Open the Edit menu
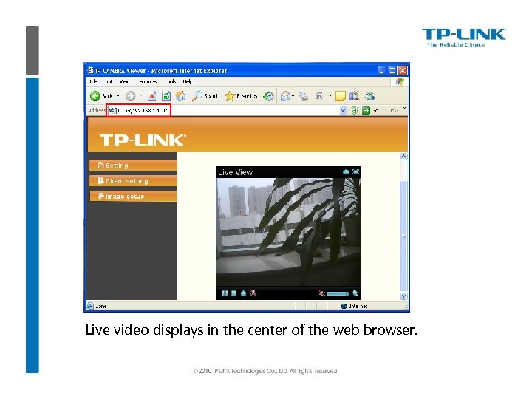 point(108,82)
